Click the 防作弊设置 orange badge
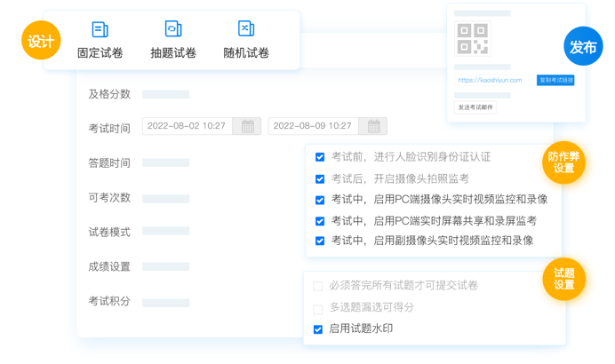 point(563,162)
